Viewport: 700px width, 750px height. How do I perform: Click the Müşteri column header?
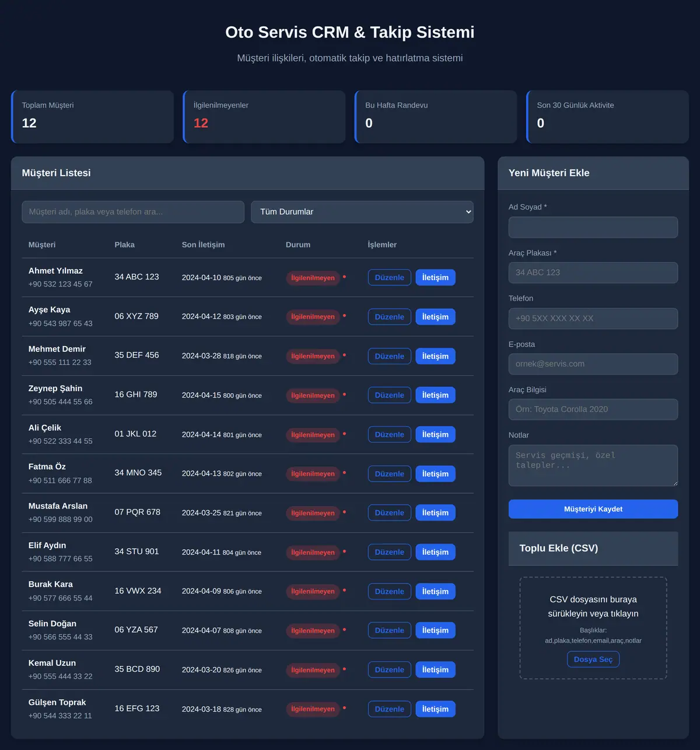click(42, 245)
